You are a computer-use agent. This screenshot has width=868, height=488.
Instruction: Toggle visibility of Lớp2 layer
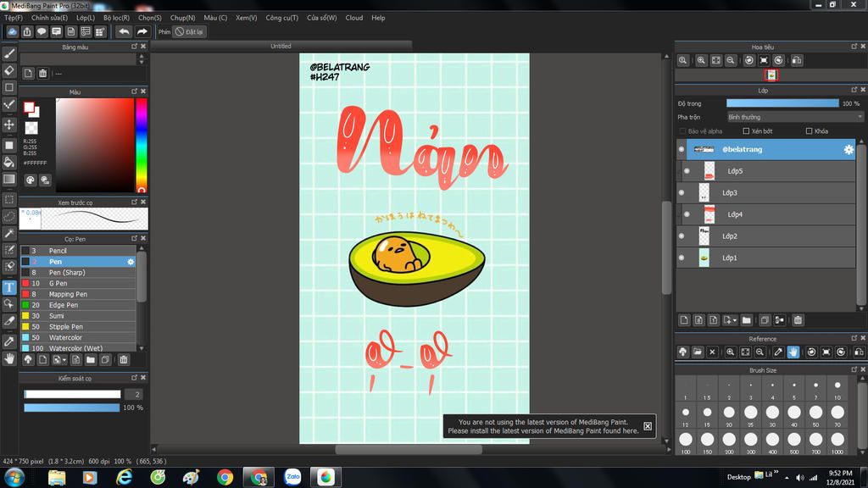682,236
